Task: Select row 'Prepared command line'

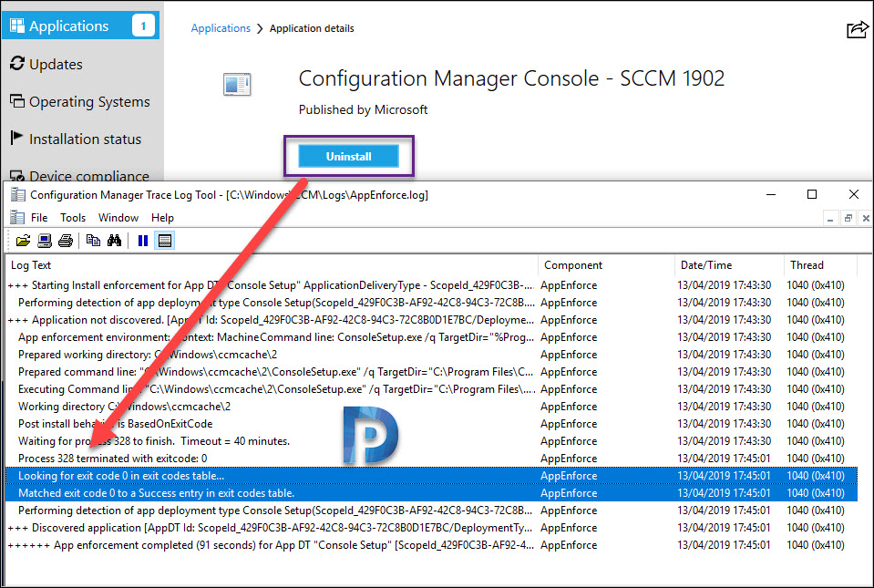Action: [431, 371]
